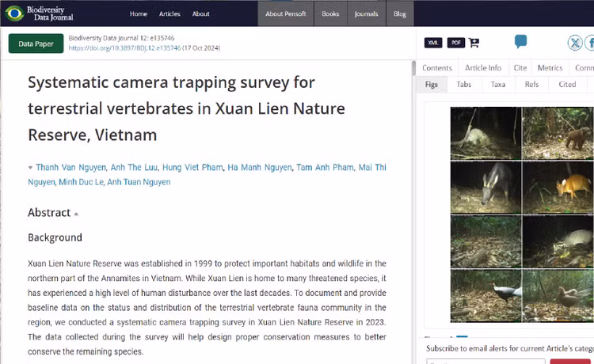
Task: Add article to shopping cart
Action: click(474, 43)
